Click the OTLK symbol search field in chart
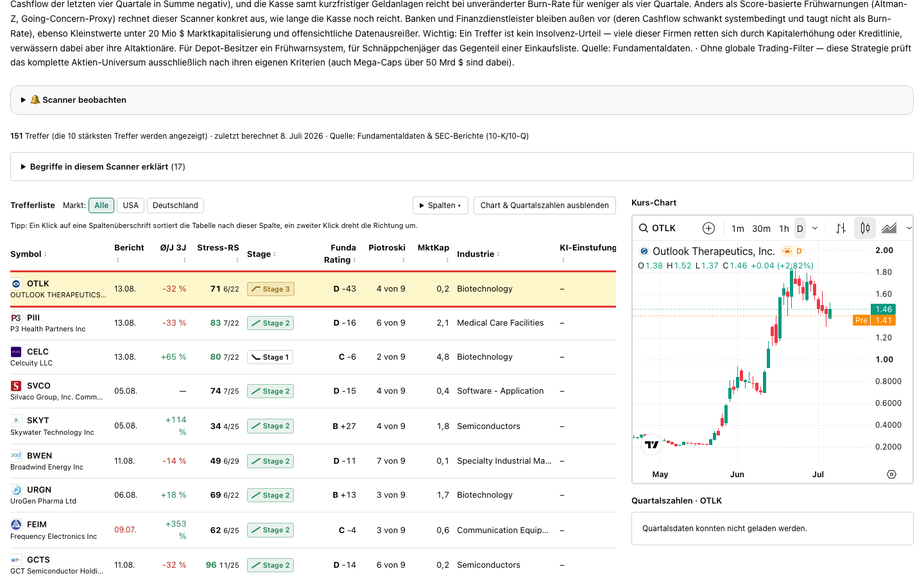924x578 pixels. click(x=664, y=228)
